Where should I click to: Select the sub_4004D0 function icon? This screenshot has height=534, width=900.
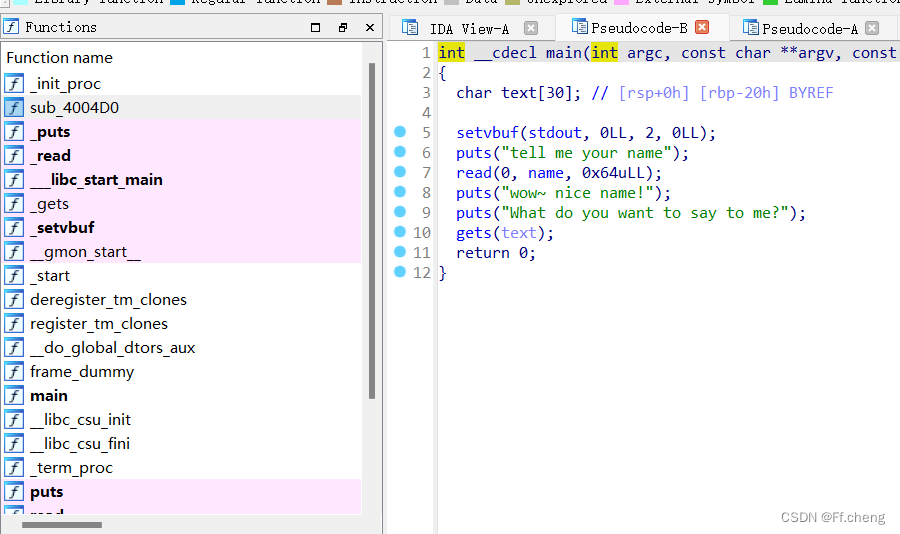14,108
